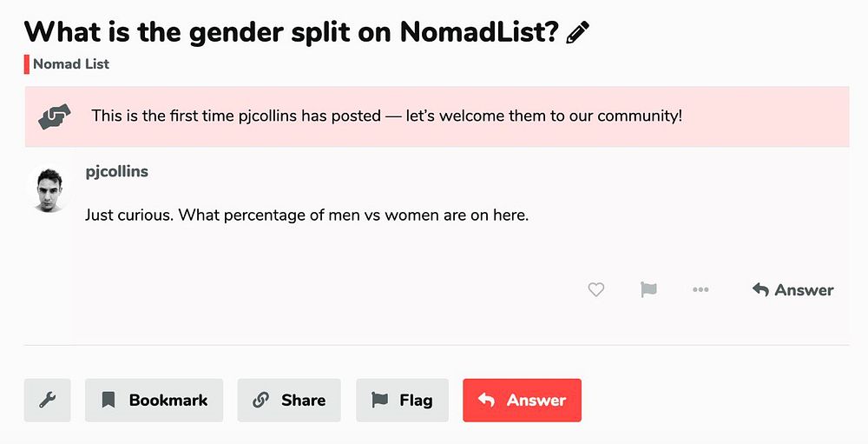868x444 pixels.
Task: Open the Nomad List category link
Action: pos(71,63)
